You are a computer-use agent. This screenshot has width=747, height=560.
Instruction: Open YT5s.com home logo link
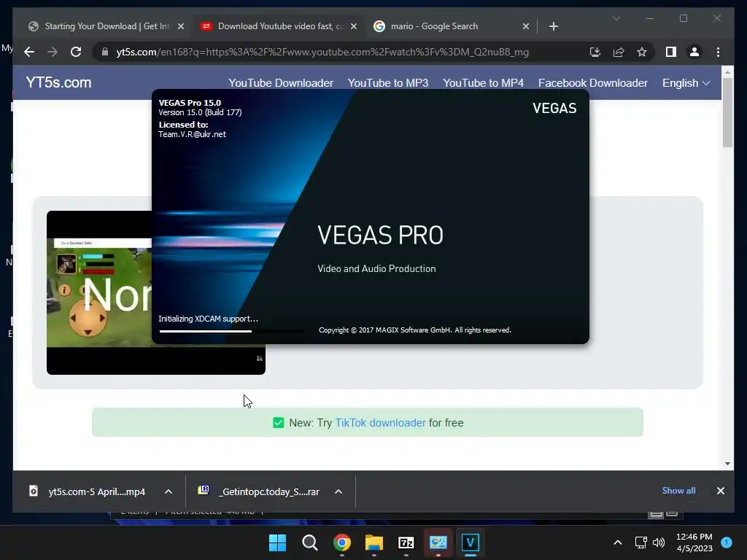point(58,82)
